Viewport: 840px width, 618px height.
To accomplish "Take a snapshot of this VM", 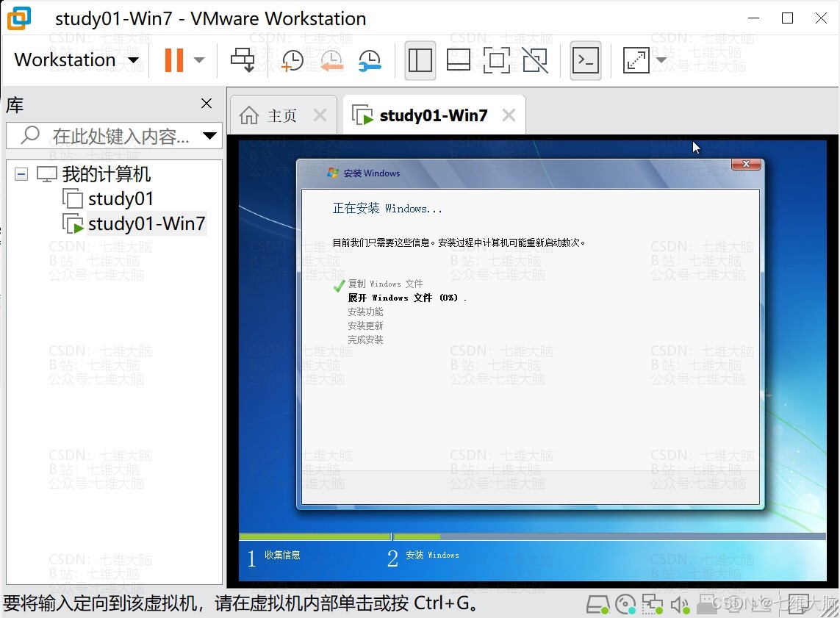I will [x=292, y=60].
